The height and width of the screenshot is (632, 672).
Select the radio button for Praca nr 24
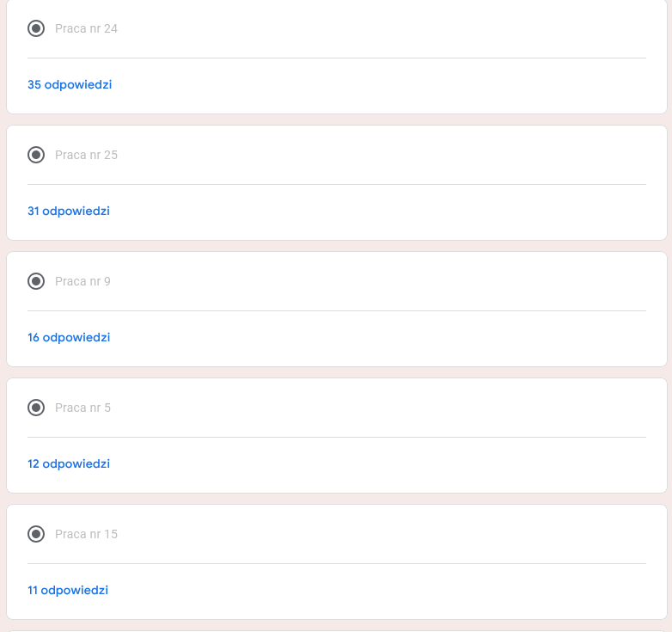(36, 28)
